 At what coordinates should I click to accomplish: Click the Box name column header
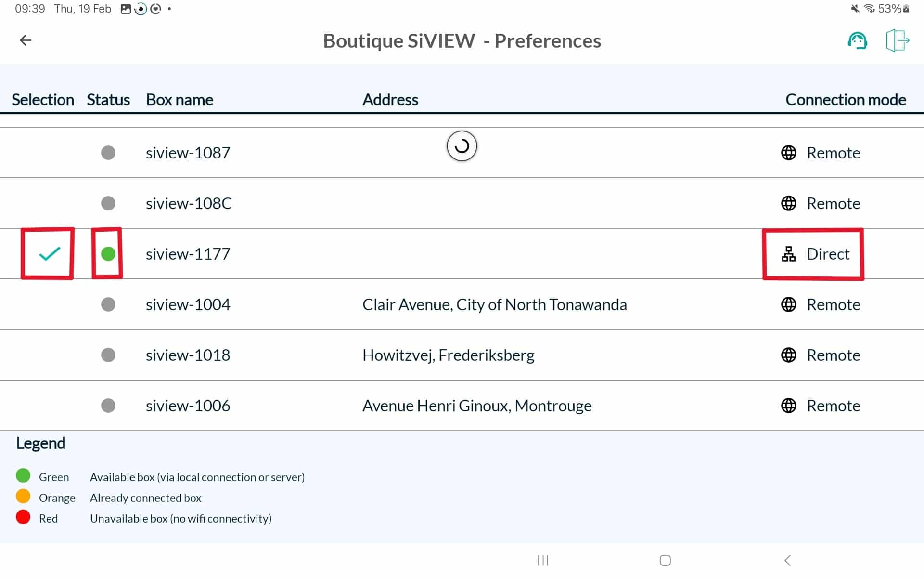tap(180, 100)
